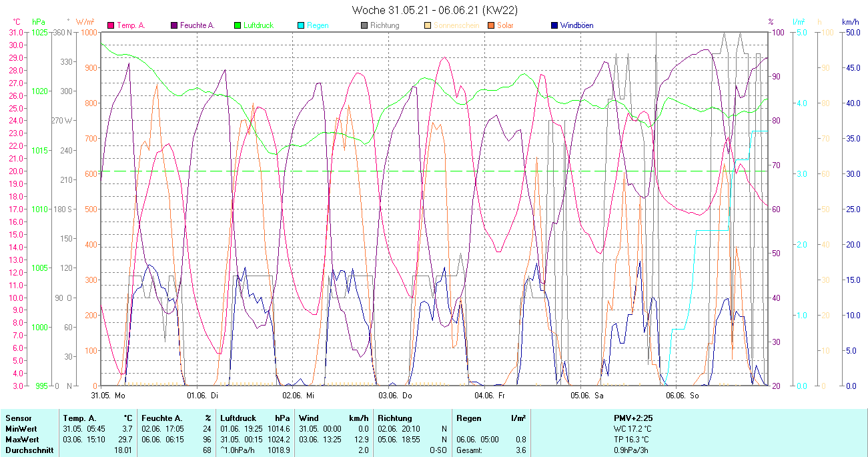Pick the green Luftdruck legend swatch
868x457 pixels.
point(238,25)
